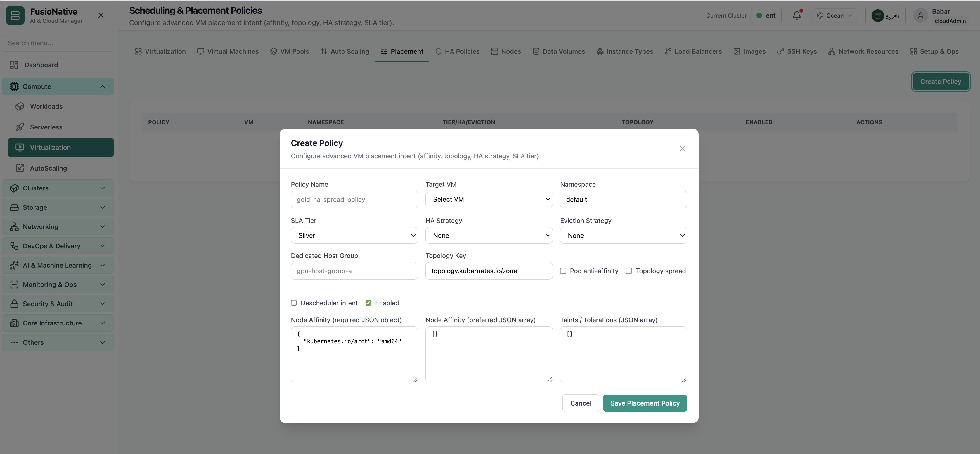The height and width of the screenshot is (454, 980).
Task: Click the Namespace field with default
Action: point(624,200)
